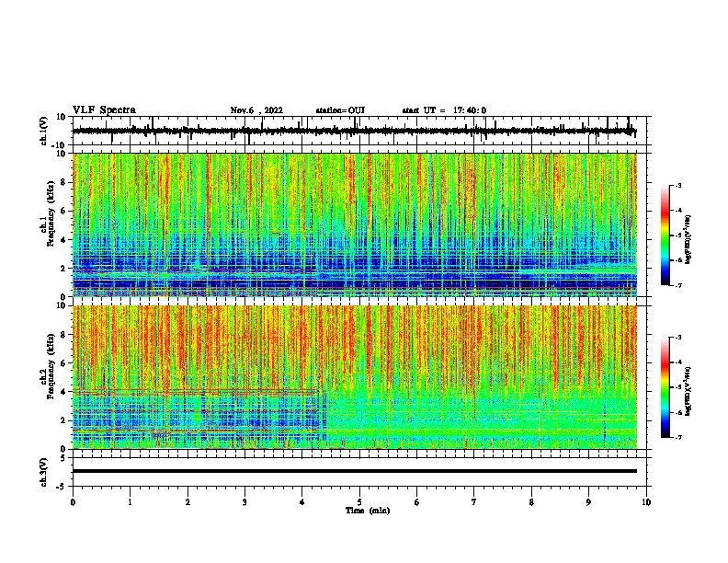Image resolution: width=728 pixels, height=563 pixels.
Task: Click the "2" kHz tick on the ch.1 frequency axis
Action: pos(63,269)
